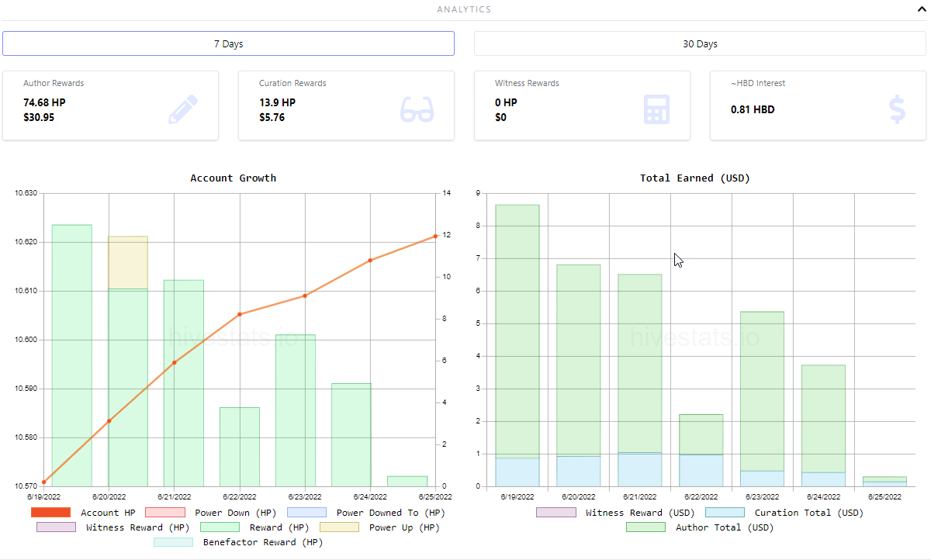Click the 6/19/2022 bar in Total Earned chart
Image resolution: width=931 pixels, height=560 pixels.
tap(517, 345)
